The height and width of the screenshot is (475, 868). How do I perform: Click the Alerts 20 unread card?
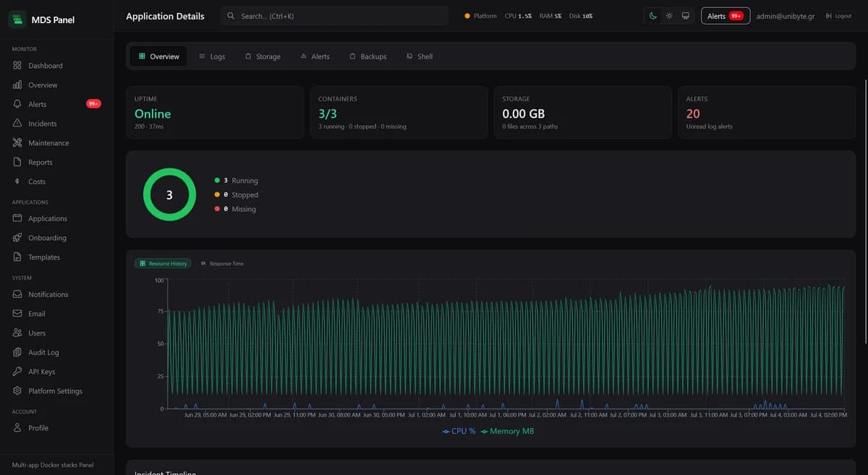[767, 112]
